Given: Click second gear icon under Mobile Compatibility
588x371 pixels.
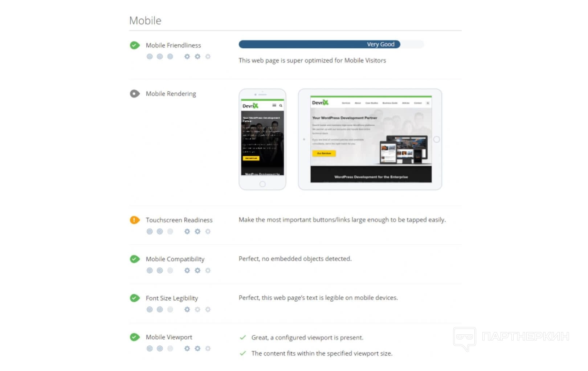Looking at the screenshot, I should (197, 270).
